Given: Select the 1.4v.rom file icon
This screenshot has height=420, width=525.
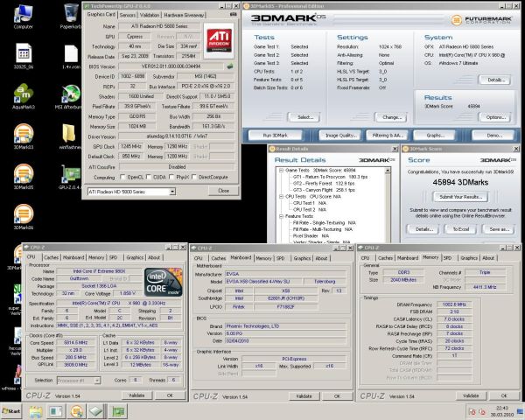Looking at the screenshot, I should (71, 56).
